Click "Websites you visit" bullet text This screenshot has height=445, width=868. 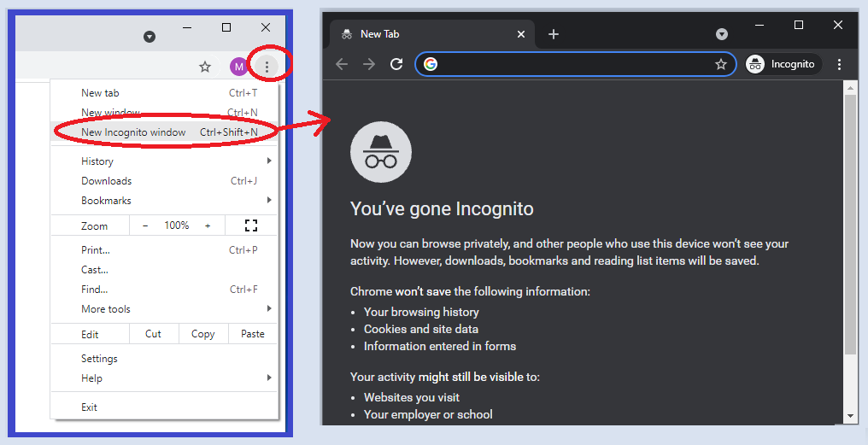click(x=411, y=397)
